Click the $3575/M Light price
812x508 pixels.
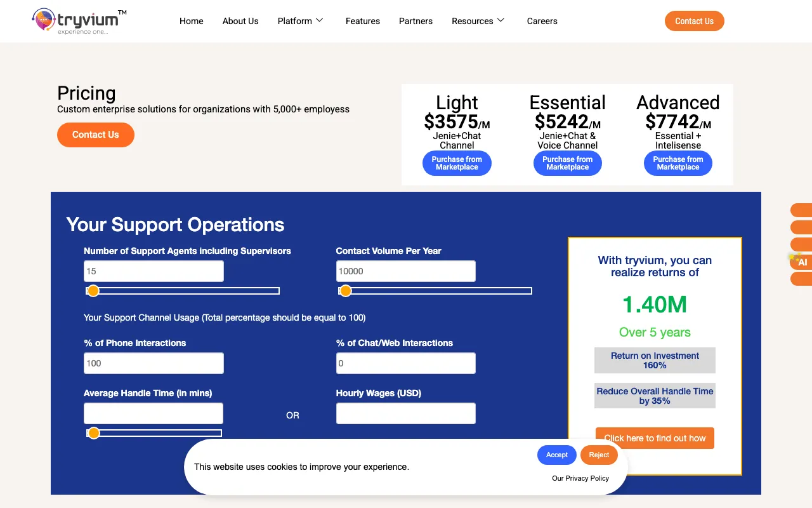tap(457, 121)
